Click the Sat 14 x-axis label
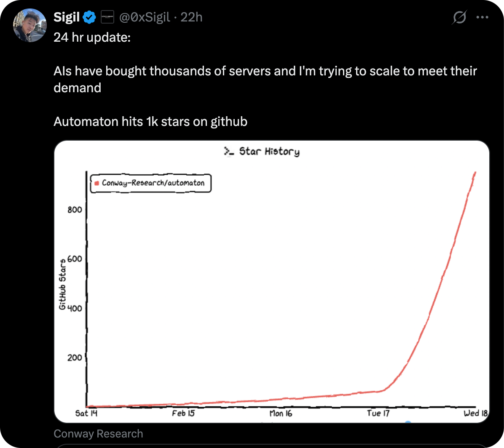 [x=86, y=413]
